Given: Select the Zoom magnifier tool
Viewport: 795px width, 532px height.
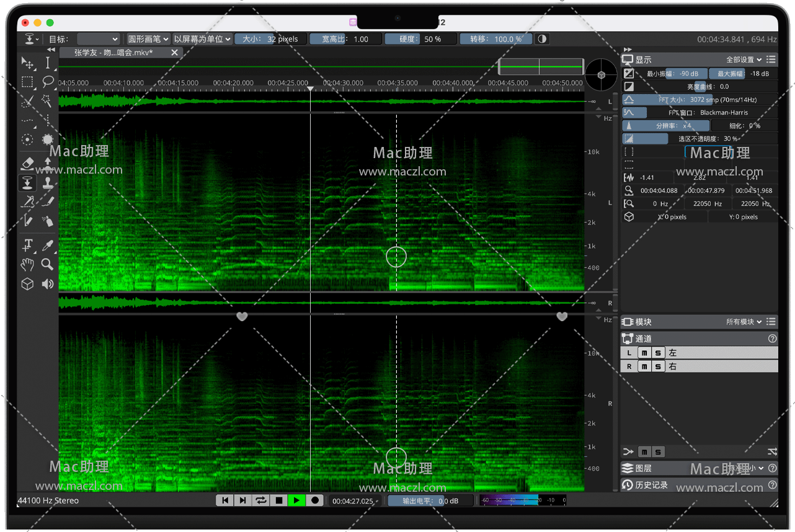Looking at the screenshot, I should pos(48,265).
